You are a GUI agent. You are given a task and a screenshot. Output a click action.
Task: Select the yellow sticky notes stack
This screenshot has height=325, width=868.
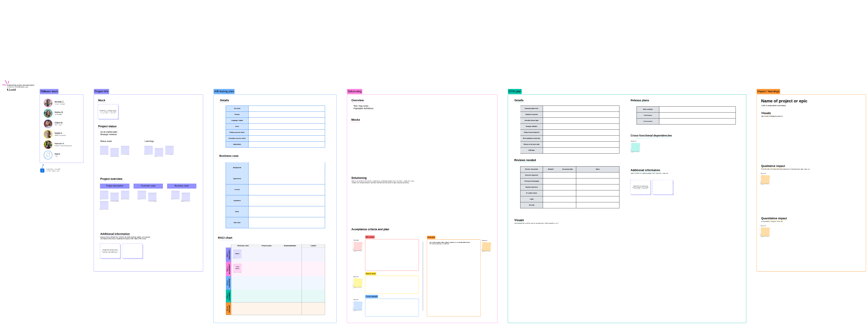358,283
